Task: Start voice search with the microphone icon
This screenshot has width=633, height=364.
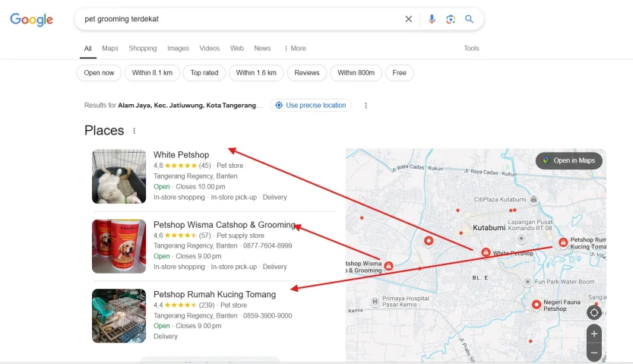Action: pos(432,19)
